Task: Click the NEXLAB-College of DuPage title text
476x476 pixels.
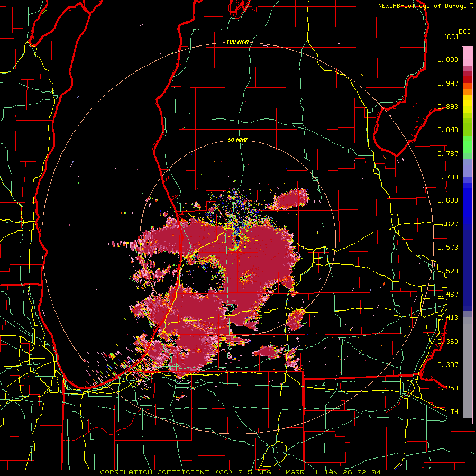Action: pos(422,6)
